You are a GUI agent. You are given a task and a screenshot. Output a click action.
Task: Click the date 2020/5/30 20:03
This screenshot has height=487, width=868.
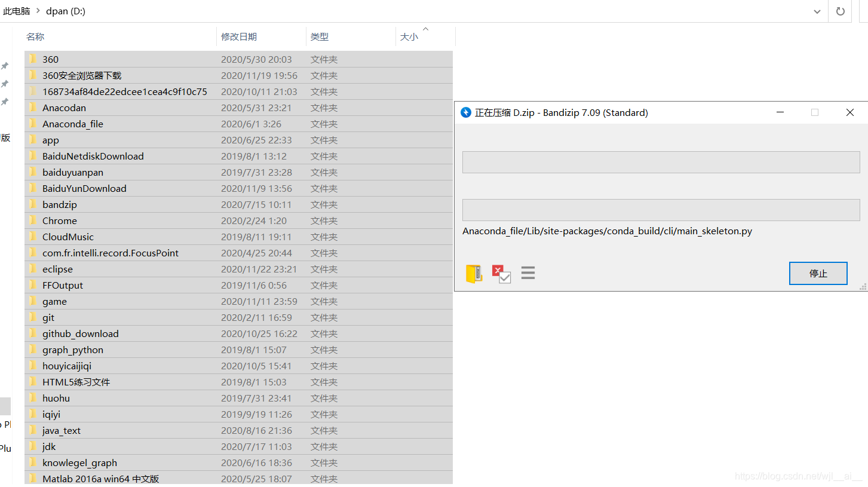pos(256,59)
